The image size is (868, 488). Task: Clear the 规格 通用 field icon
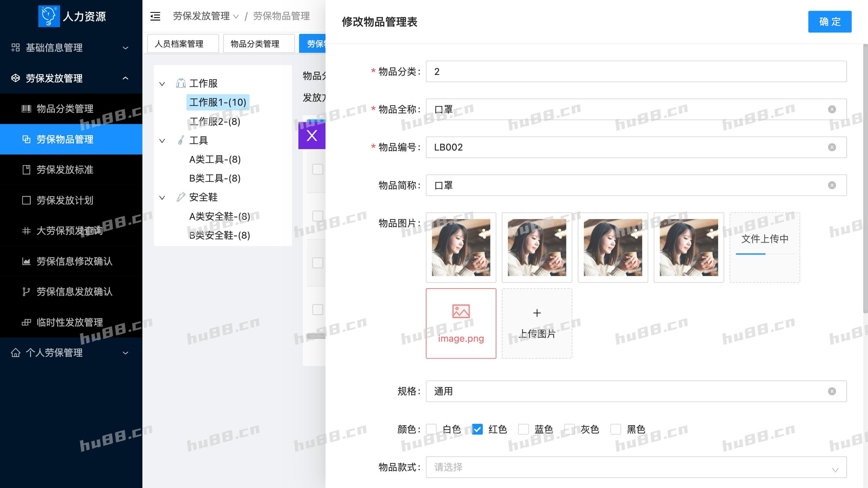832,391
